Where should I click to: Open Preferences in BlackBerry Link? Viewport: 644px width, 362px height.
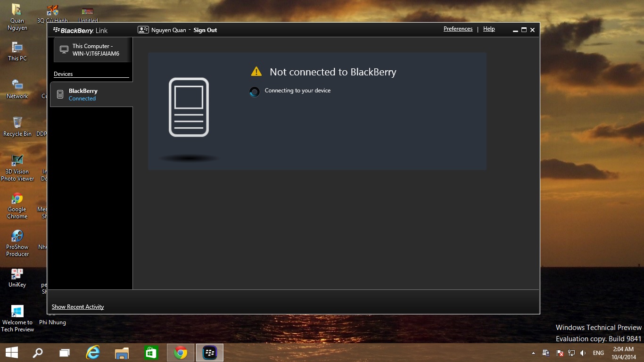coord(458,29)
